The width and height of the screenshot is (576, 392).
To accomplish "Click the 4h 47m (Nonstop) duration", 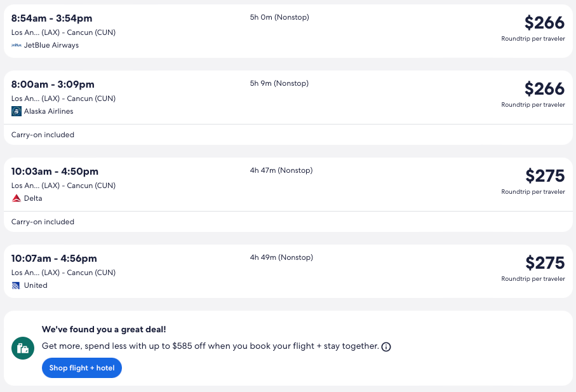I will 281,170.
